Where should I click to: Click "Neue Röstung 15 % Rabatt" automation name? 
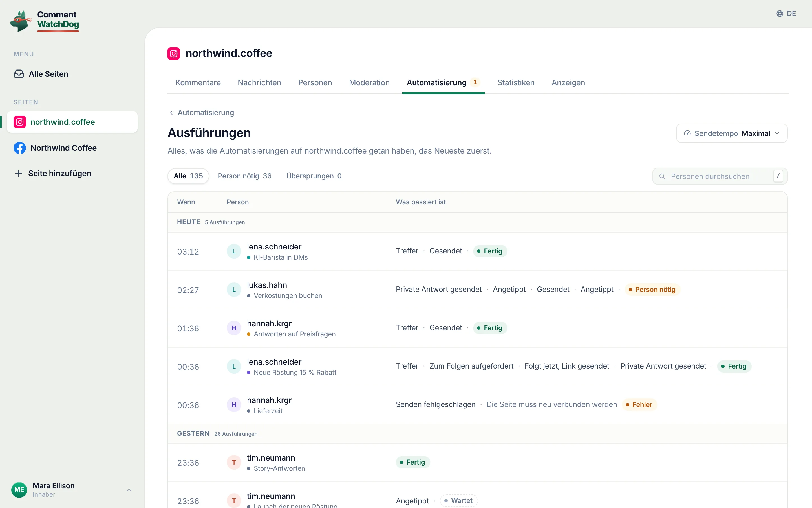pos(295,372)
